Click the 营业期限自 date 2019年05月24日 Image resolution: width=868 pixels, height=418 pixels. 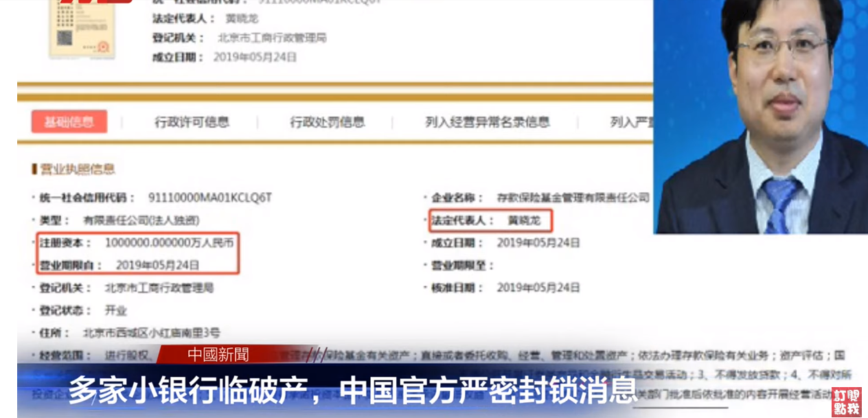click(x=158, y=265)
